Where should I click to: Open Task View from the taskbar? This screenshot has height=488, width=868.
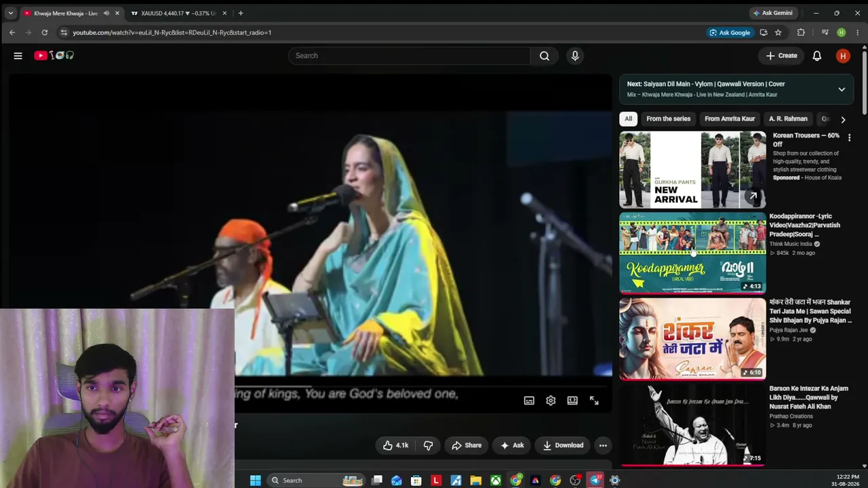[377, 481]
